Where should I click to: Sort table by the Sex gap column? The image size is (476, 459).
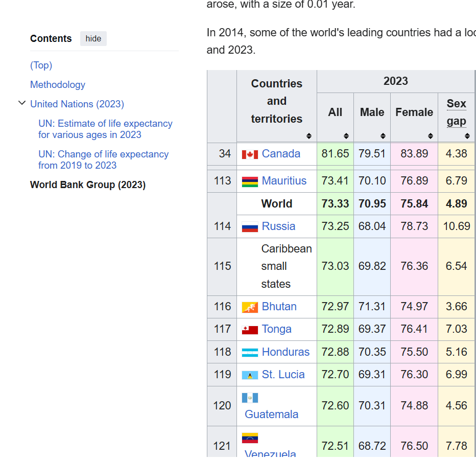467,136
